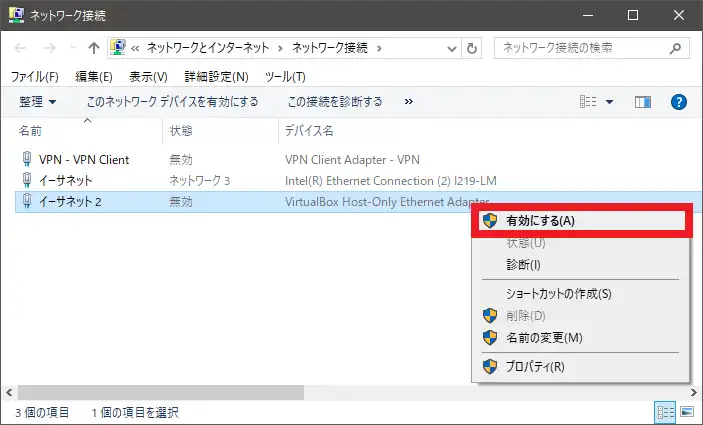
Task: Switch to details view in status bar
Action: click(666, 412)
